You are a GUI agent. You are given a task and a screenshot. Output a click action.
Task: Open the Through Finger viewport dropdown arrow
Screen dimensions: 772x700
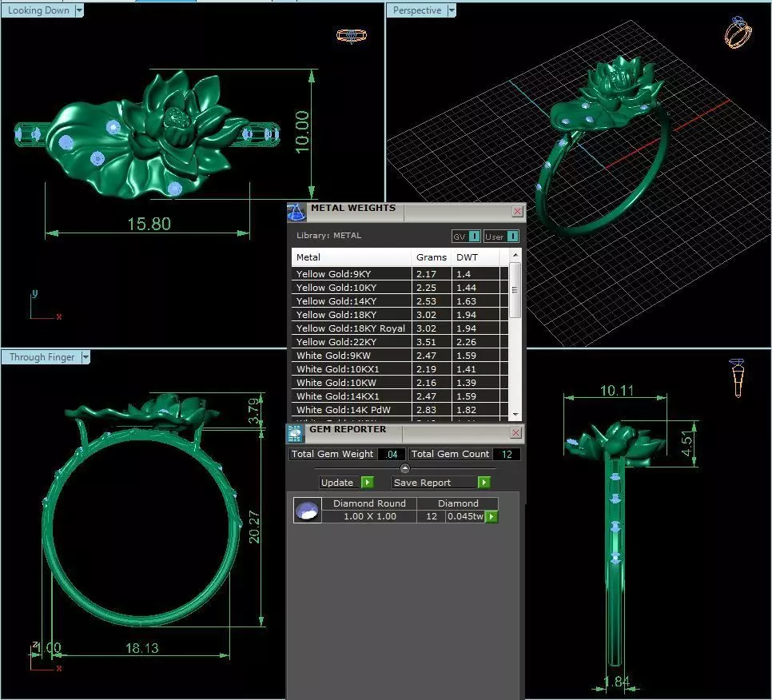click(x=86, y=357)
